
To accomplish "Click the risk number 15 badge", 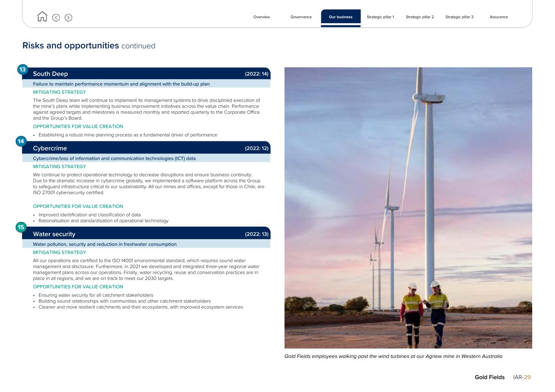I will click(x=21, y=227).
